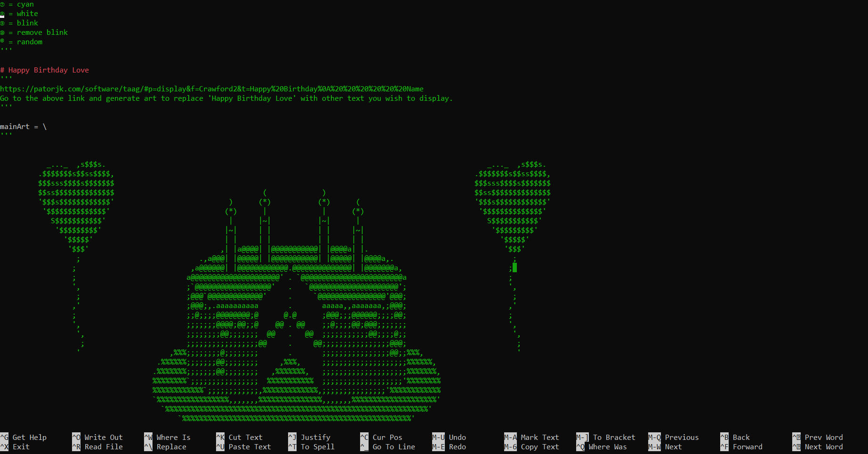
Task: Click Cur Pos to show cursor position
Action: pyautogui.click(x=388, y=437)
